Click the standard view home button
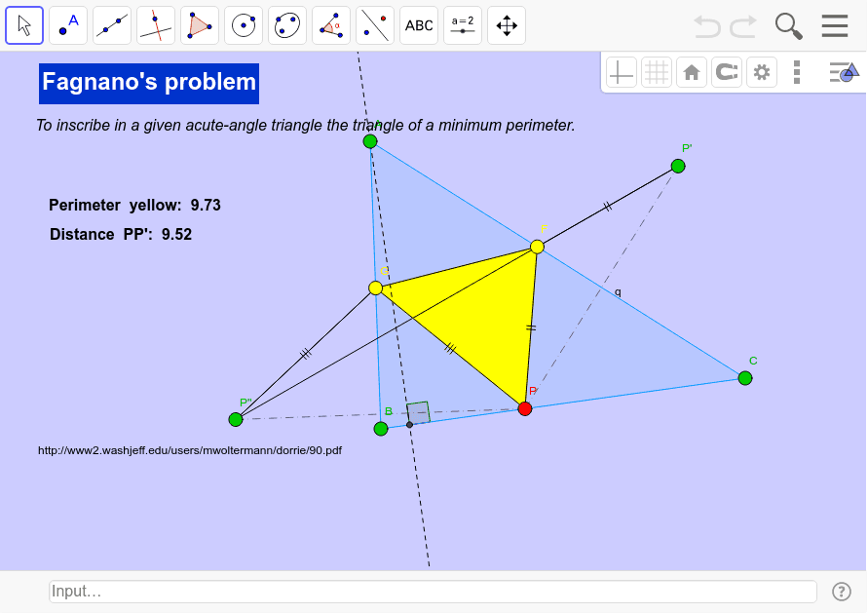This screenshot has height=614, width=868. click(691, 71)
